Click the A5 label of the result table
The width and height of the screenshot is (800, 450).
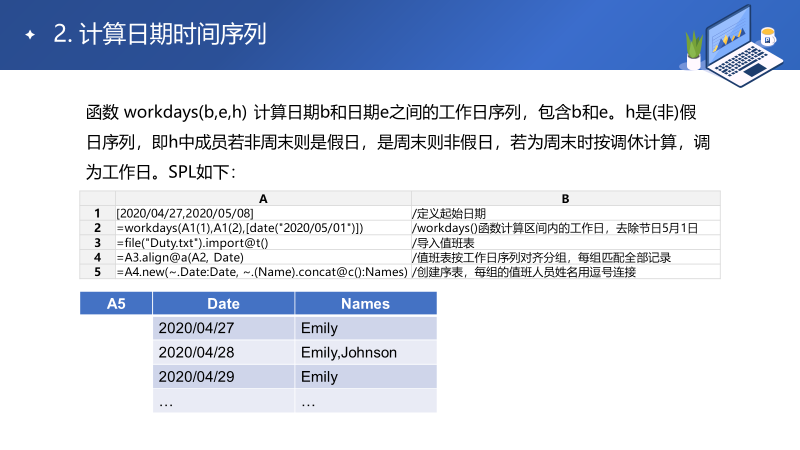(116, 304)
